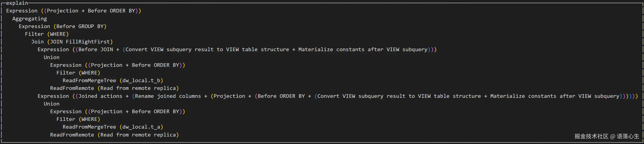Select the Aggregating plan step
Viewport: 644px width, 144px height.
point(30,19)
